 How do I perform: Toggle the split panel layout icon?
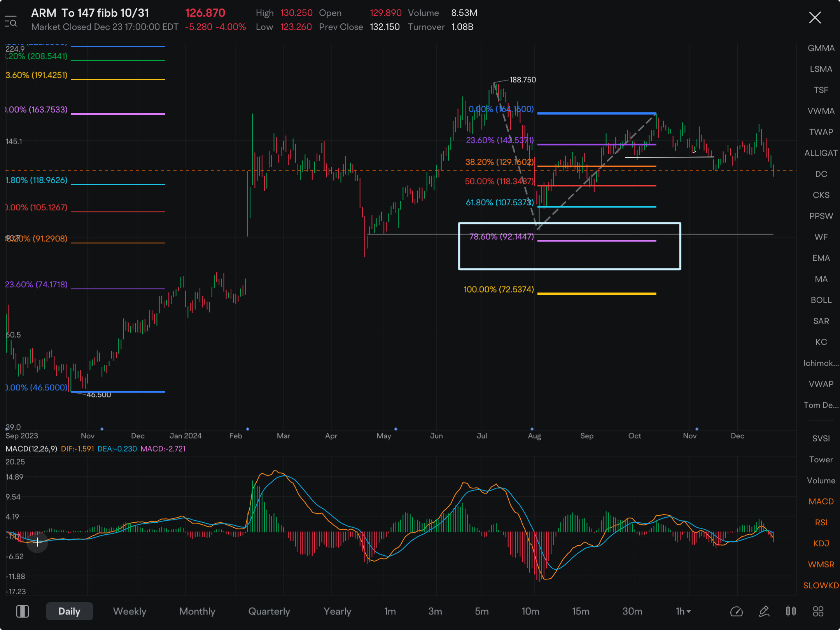(x=23, y=611)
